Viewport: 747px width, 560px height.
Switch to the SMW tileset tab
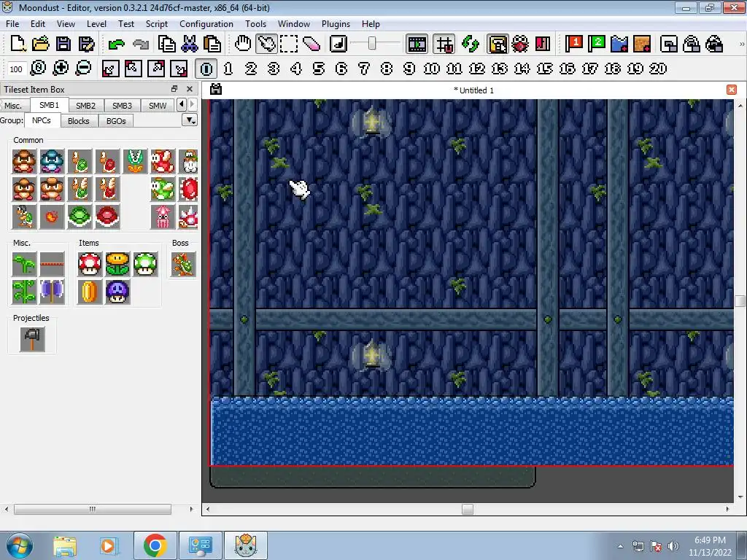pyautogui.click(x=158, y=105)
